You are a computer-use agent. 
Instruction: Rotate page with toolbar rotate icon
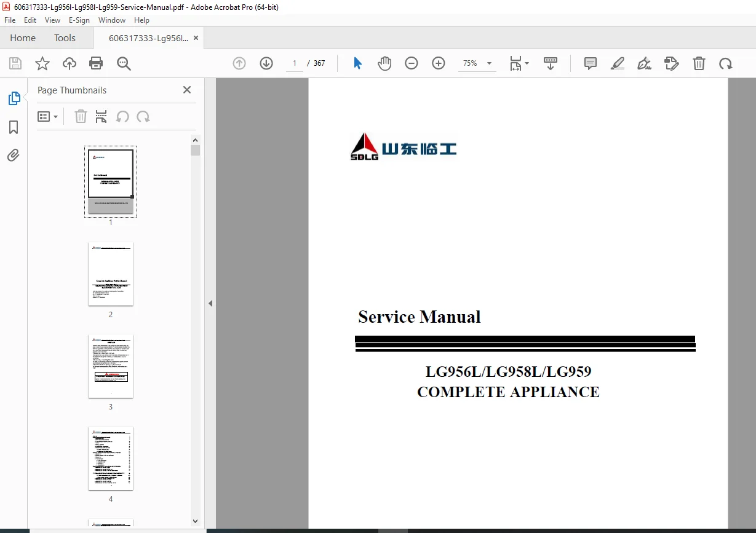coord(726,63)
